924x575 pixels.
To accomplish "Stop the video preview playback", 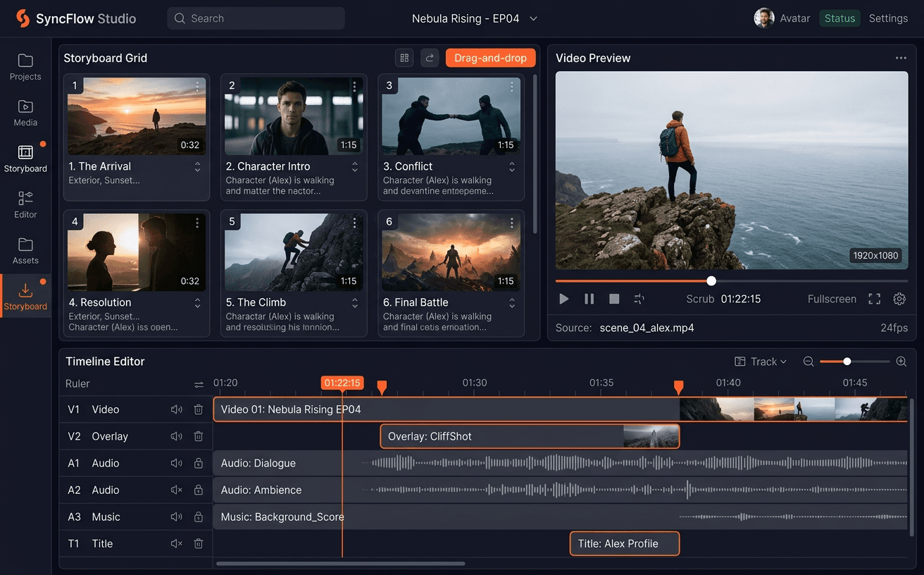I will coord(614,299).
